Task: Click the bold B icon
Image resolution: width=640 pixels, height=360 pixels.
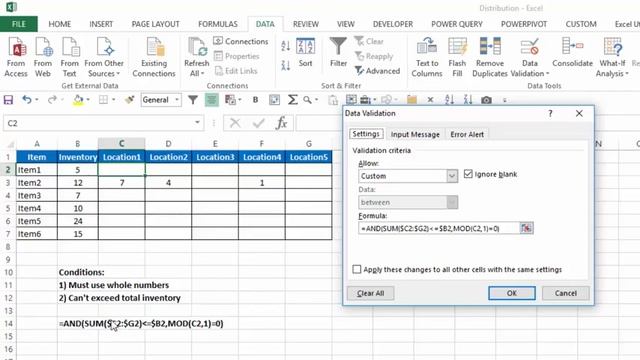Action: (256, 100)
